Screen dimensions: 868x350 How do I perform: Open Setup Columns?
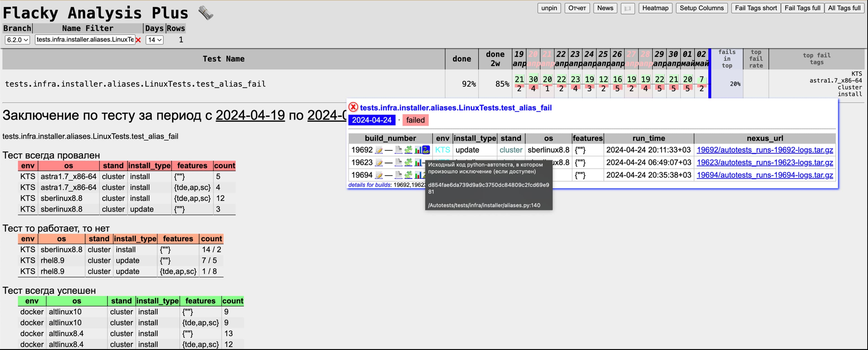(x=702, y=8)
